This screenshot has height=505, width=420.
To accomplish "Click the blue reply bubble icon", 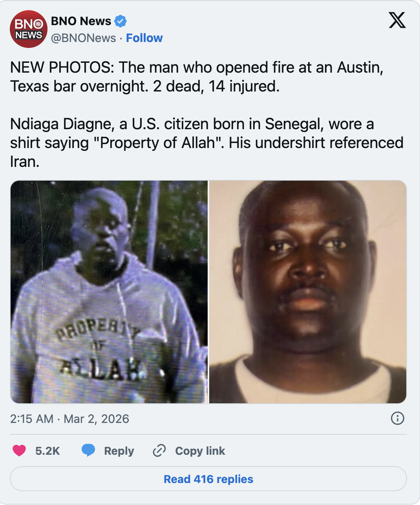I will click(x=88, y=450).
